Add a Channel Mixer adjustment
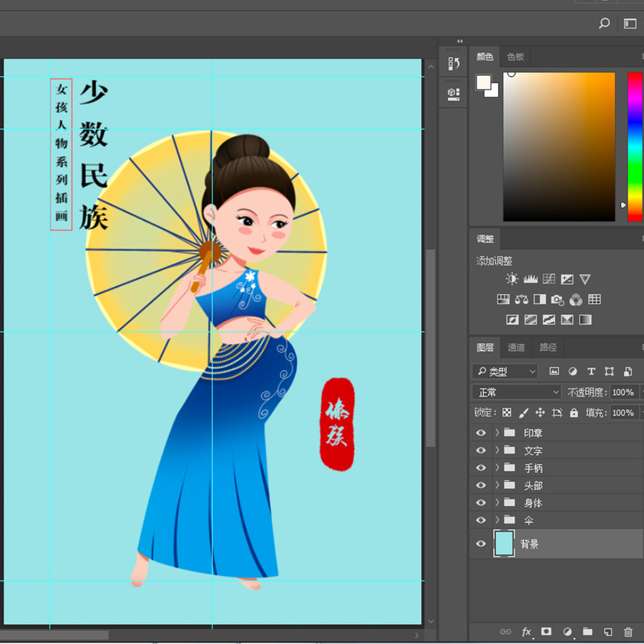 pos(576,300)
